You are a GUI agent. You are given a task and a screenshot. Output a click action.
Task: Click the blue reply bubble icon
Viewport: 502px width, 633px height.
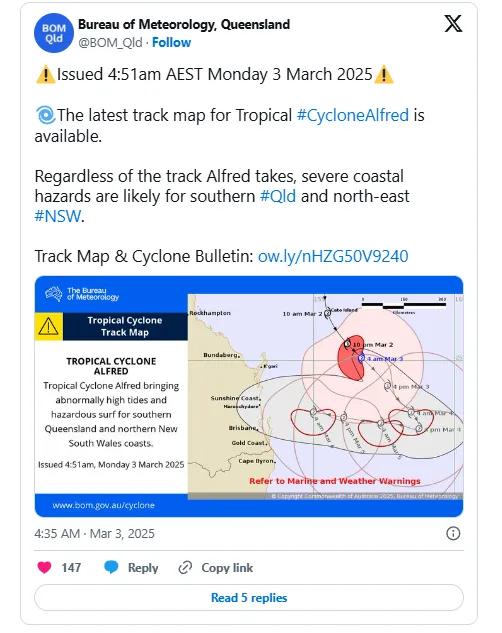click(x=111, y=567)
